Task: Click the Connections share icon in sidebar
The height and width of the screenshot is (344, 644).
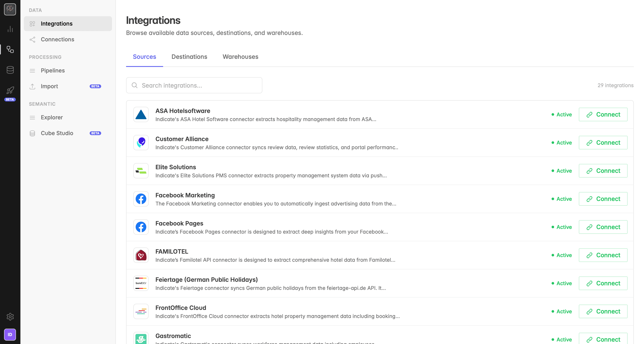Action: coord(32,39)
